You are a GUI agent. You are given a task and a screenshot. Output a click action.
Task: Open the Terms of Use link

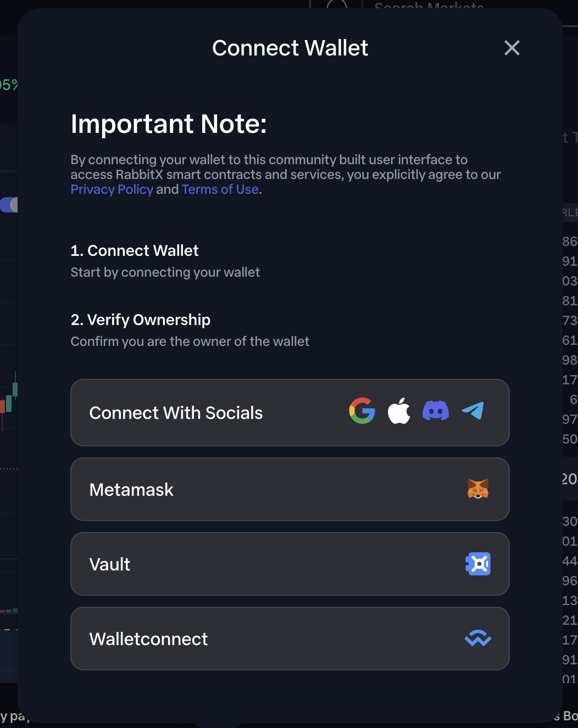click(x=220, y=189)
